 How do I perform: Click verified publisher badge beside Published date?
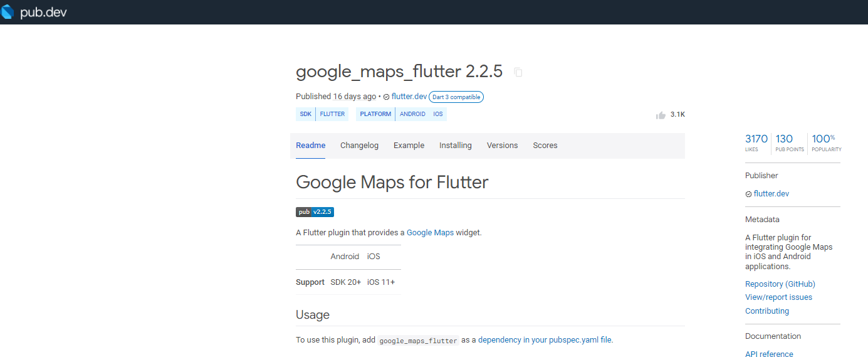pos(386,97)
